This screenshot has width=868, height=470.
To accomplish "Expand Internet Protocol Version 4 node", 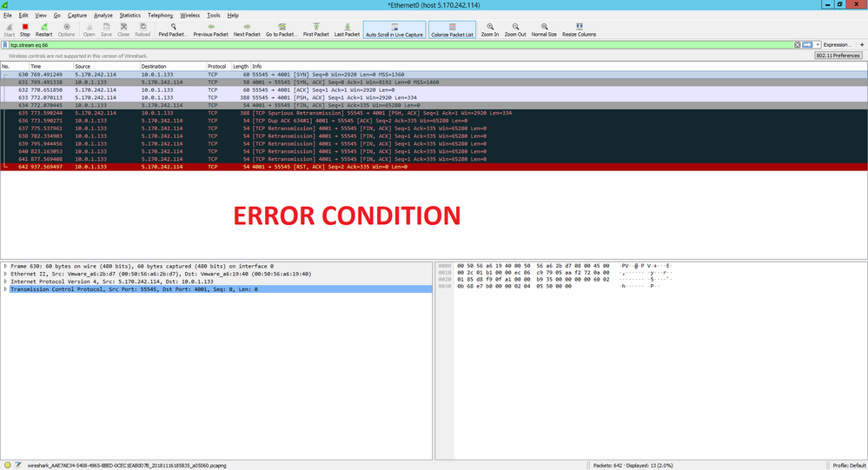I will tap(5, 281).
